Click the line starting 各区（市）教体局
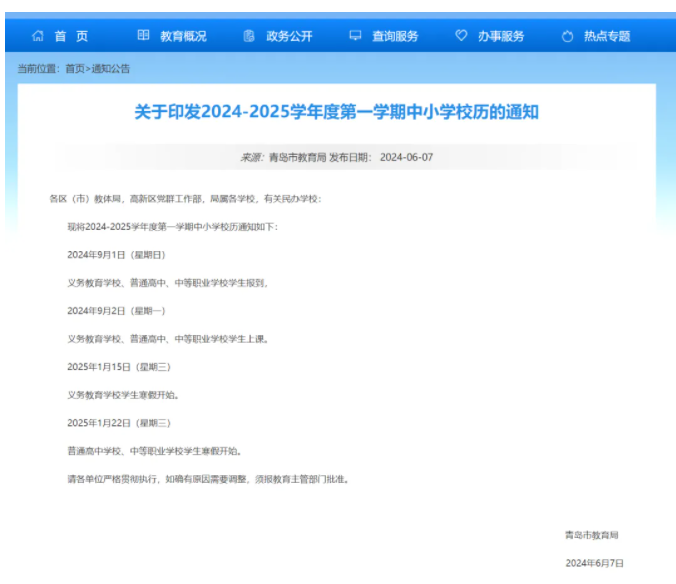 185,199
